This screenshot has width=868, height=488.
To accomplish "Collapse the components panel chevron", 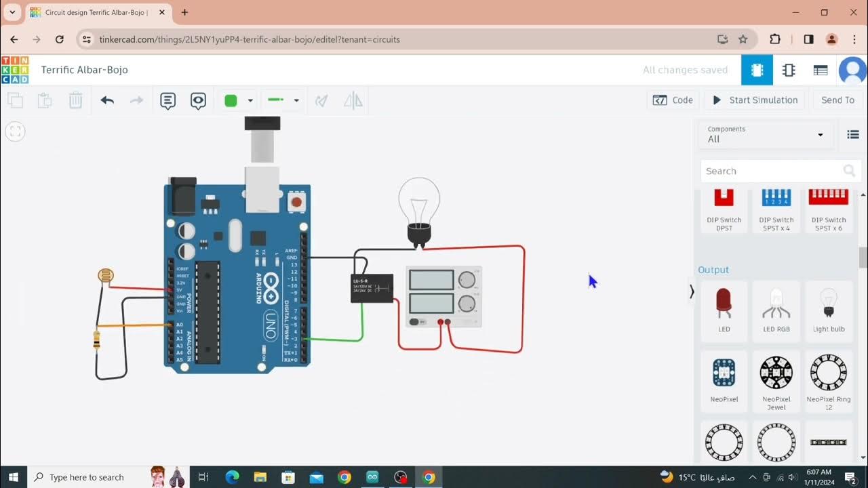I will point(692,291).
